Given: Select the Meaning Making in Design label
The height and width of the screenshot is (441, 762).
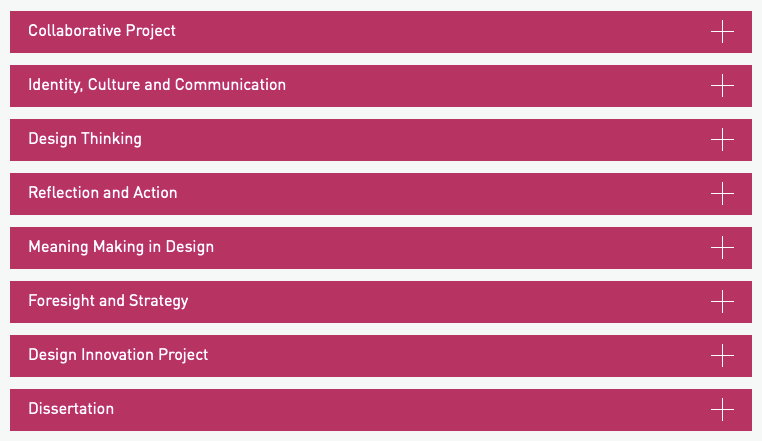Looking at the screenshot, I should click(121, 247).
